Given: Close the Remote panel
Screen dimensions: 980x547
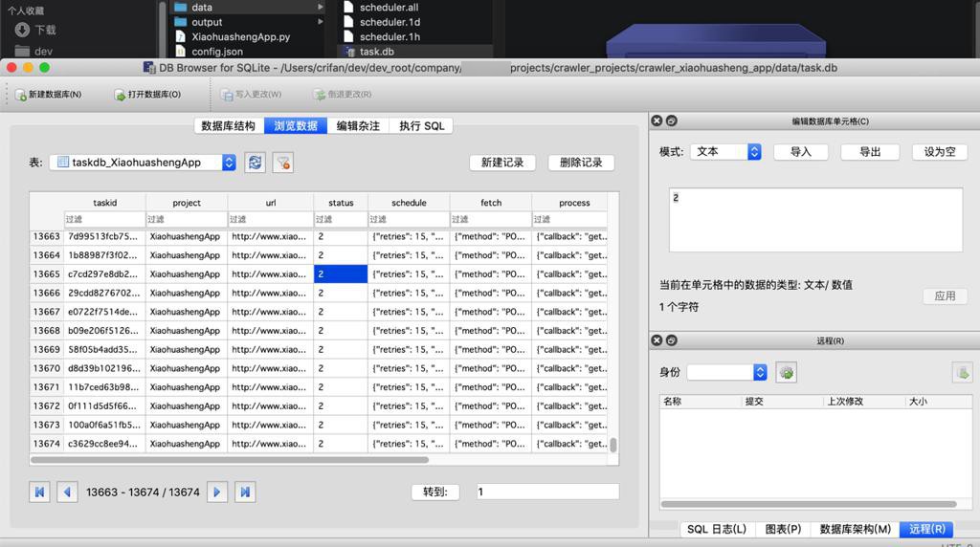Looking at the screenshot, I should click(657, 340).
